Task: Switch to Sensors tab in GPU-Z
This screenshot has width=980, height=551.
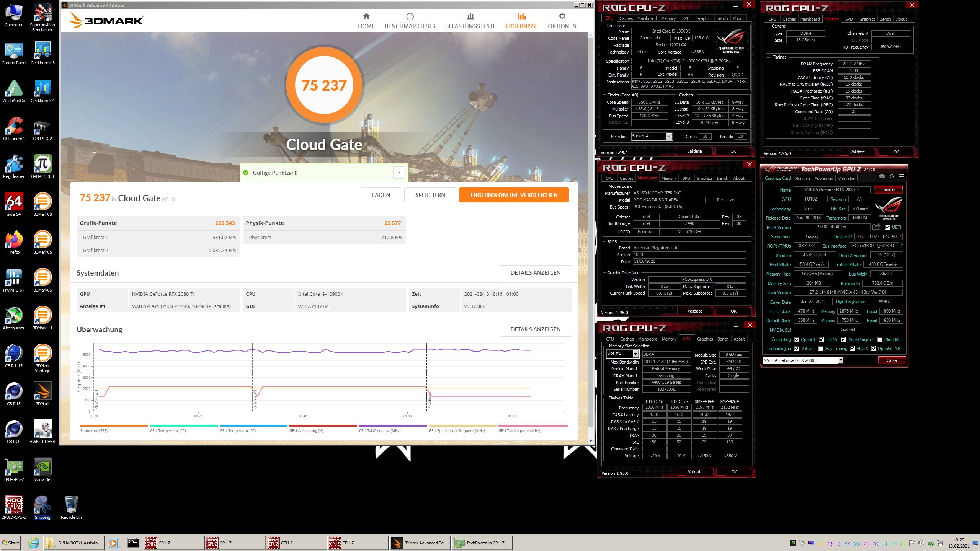Action: (x=802, y=179)
